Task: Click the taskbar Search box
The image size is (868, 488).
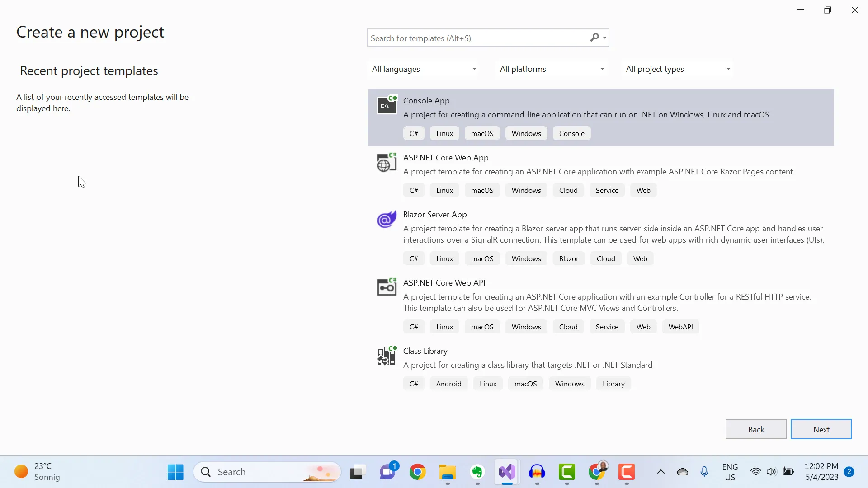Action: (267, 472)
